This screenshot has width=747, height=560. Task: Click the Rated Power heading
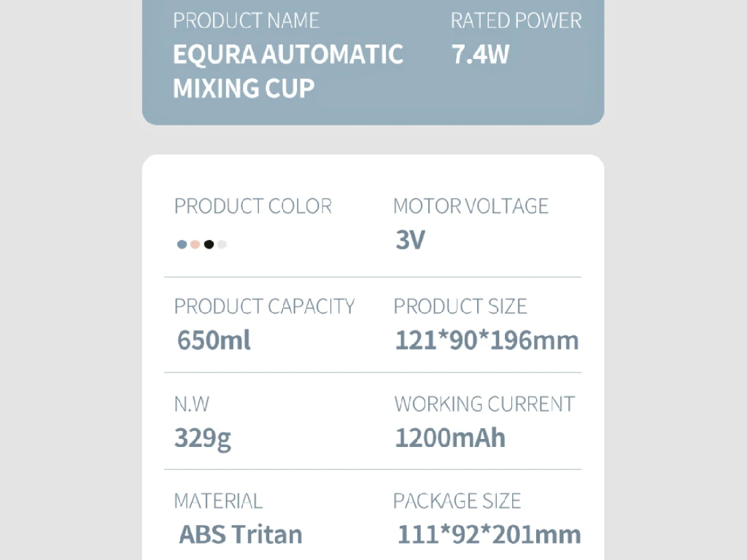tap(516, 20)
